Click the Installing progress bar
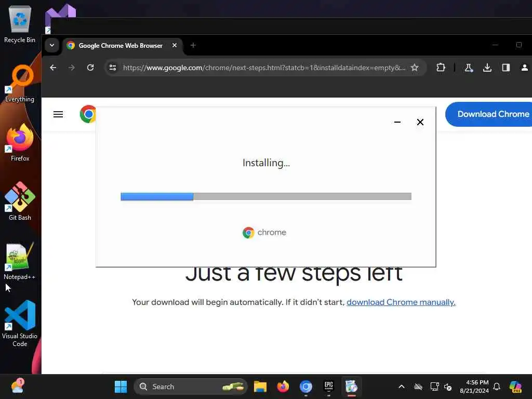 266,196
